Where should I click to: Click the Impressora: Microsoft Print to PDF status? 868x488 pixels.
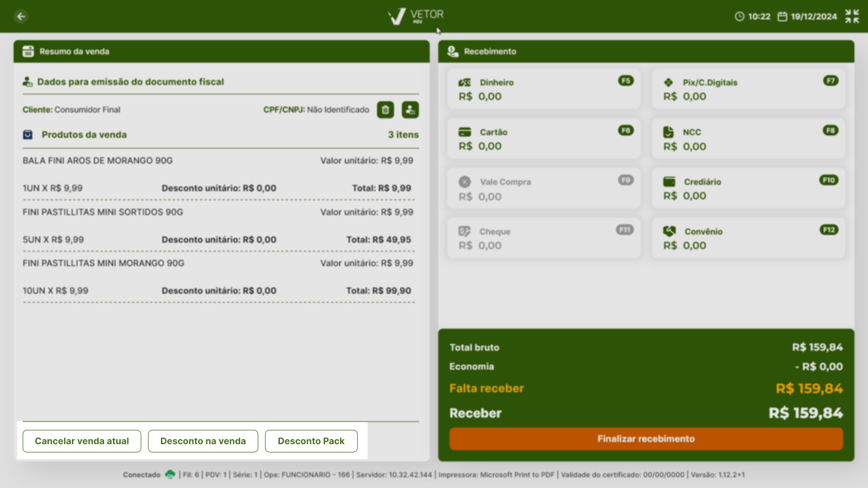point(496,475)
